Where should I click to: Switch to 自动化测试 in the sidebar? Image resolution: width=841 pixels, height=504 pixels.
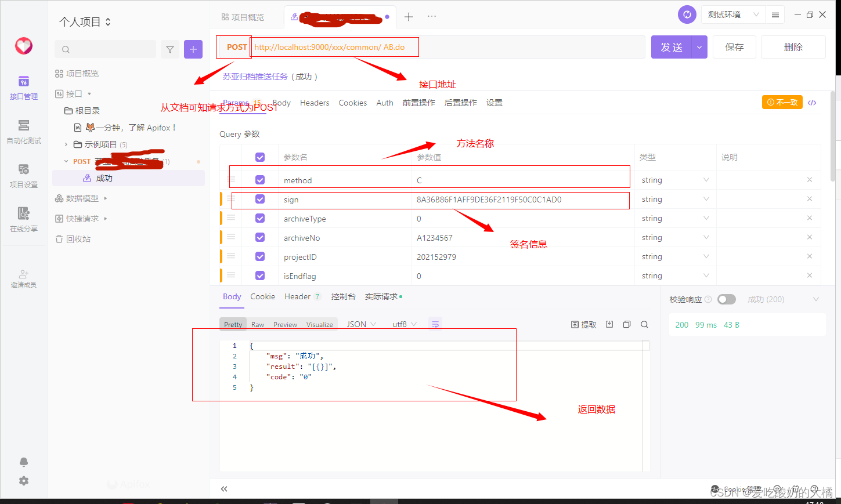(23, 132)
